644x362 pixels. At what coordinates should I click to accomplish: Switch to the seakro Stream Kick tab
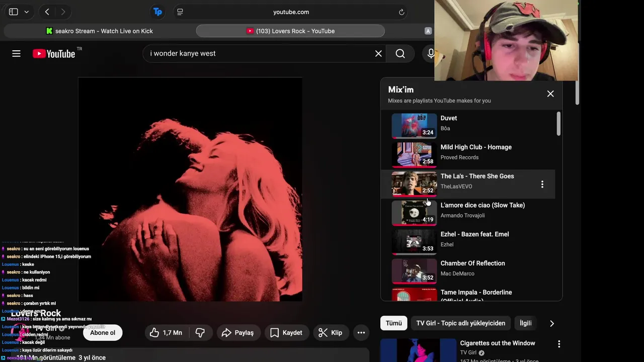[99, 31]
